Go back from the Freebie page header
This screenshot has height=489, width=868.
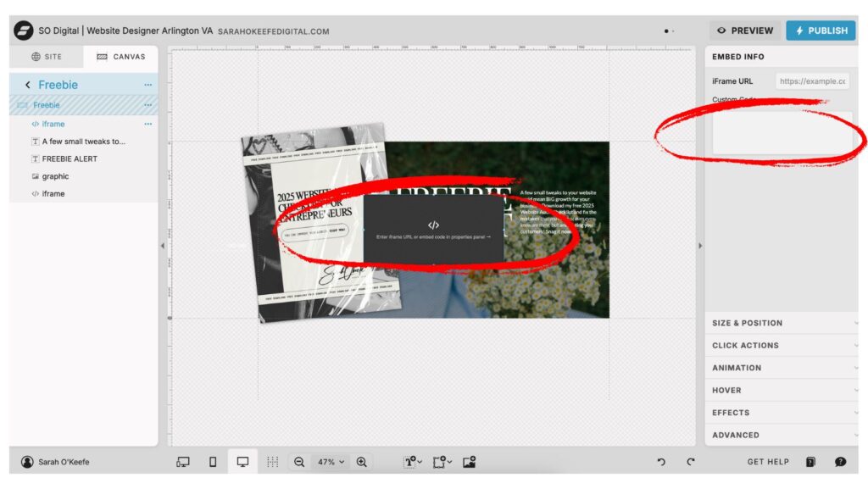coord(28,85)
